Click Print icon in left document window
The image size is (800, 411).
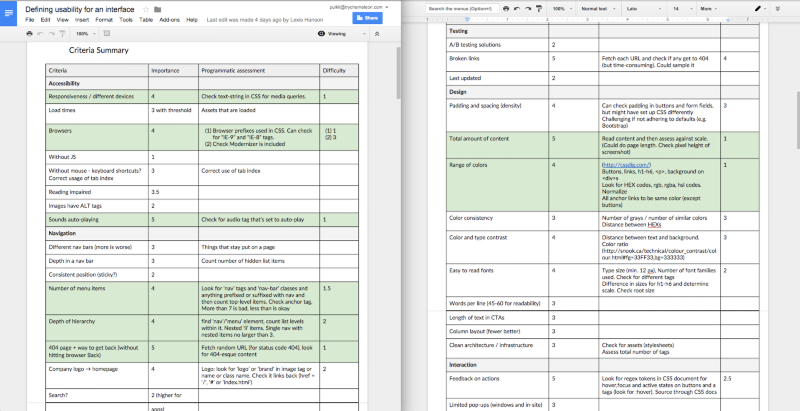coord(29,34)
